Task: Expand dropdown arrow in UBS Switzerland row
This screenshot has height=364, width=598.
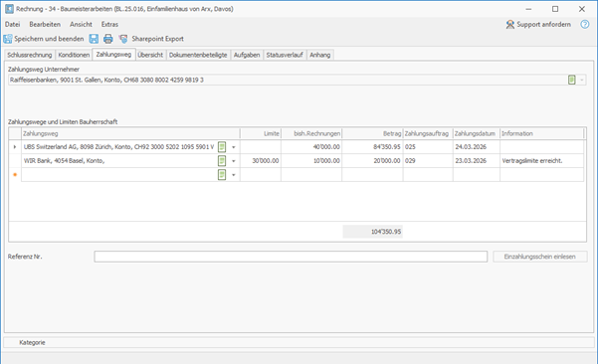Action: pyautogui.click(x=234, y=147)
